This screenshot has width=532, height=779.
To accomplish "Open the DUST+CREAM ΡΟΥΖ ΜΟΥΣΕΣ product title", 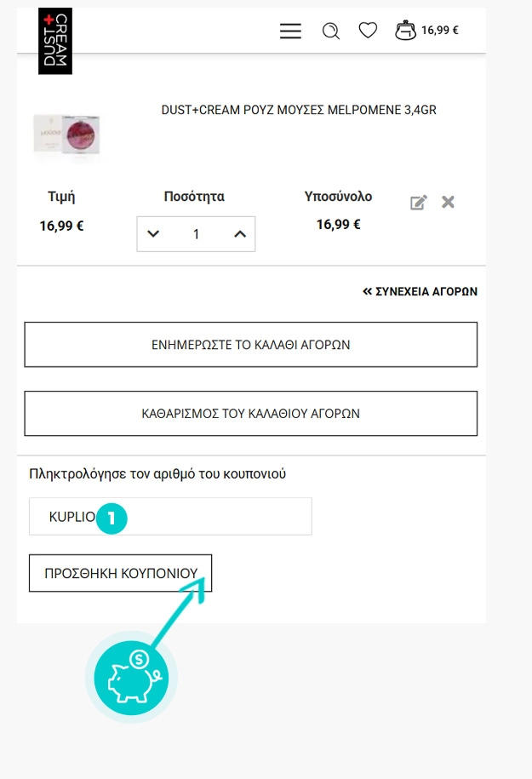I will (299, 111).
